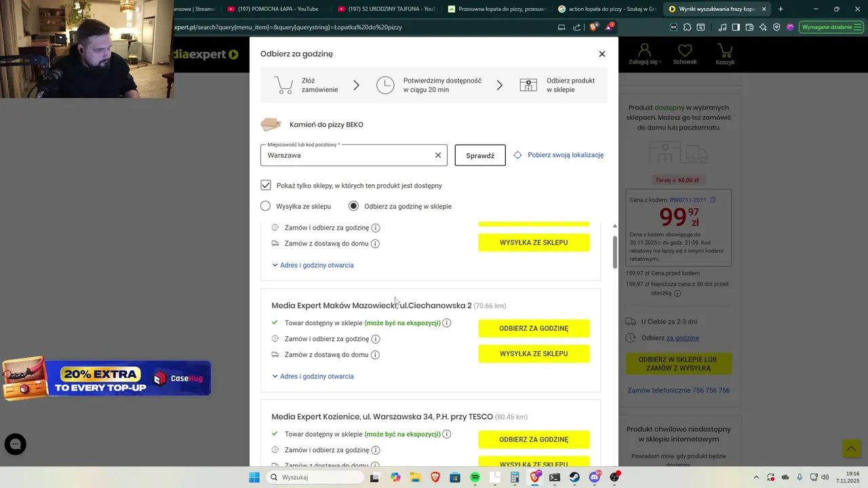Image resolution: width=868 pixels, height=488 pixels.
Task: Uncheck show only stores with product available
Action: (266, 185)
